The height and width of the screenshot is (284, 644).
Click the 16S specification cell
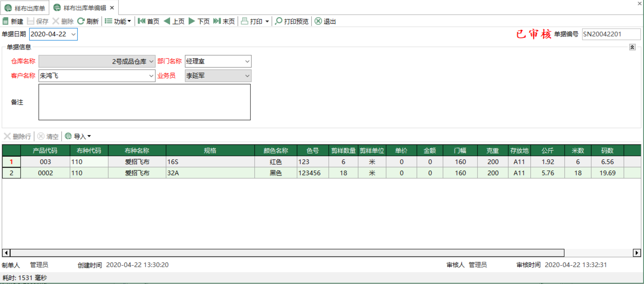pyautogui.click(x=210, y=162)
